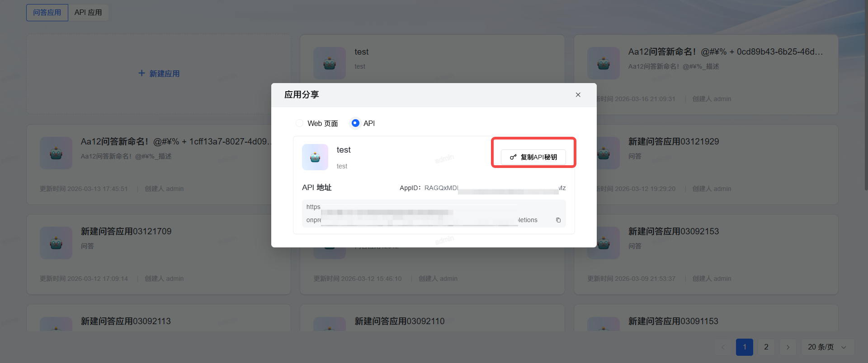Click the 复制API秘钥 button
Screen dimensions: 868x363
[x=533, y=157]
